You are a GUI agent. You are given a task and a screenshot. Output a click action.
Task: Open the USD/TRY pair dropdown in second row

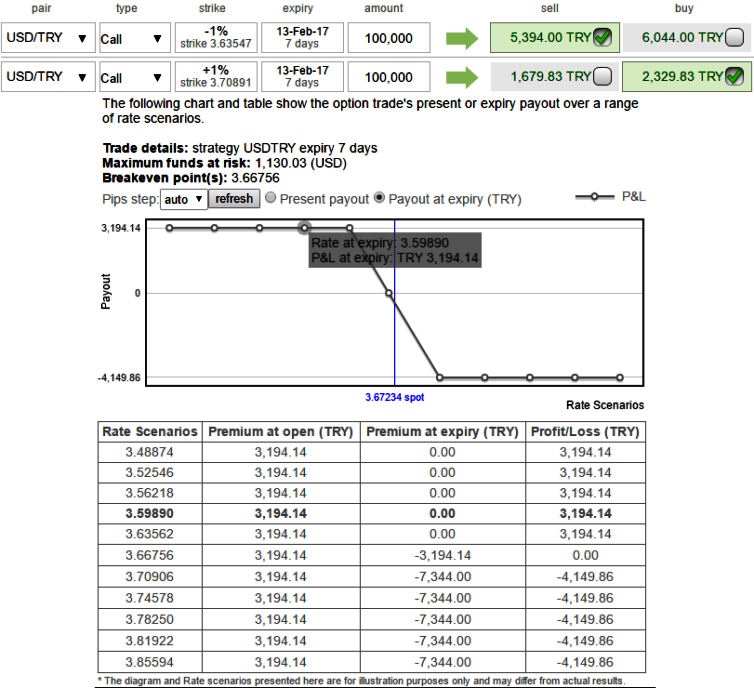point(48,76)
